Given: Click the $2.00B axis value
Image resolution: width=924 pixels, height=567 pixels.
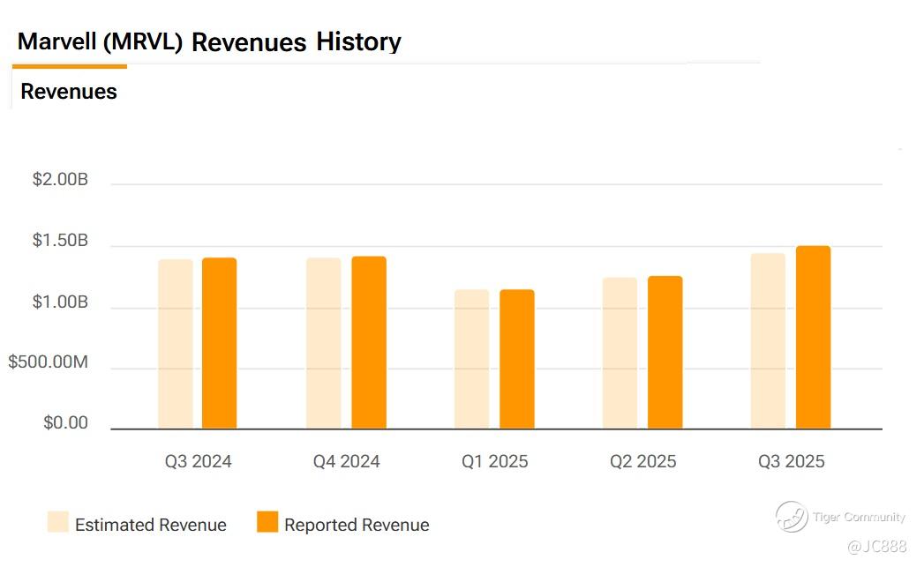Looking at the screenshot, I should tap(60, 179).
